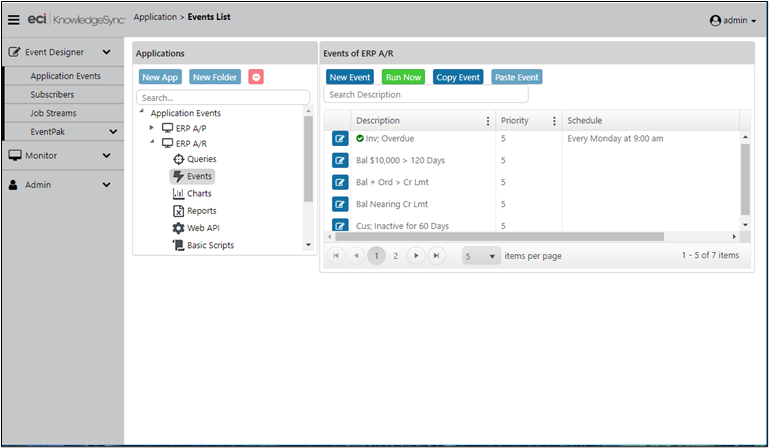This screenshot has height=448, width=769.
Task: Open the hamburger navigation menu
Action: (14, 20)
